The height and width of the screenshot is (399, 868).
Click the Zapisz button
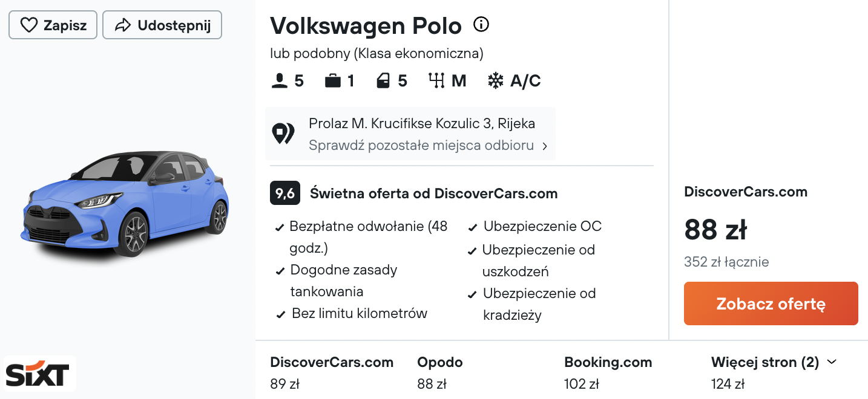coord(53,25)
